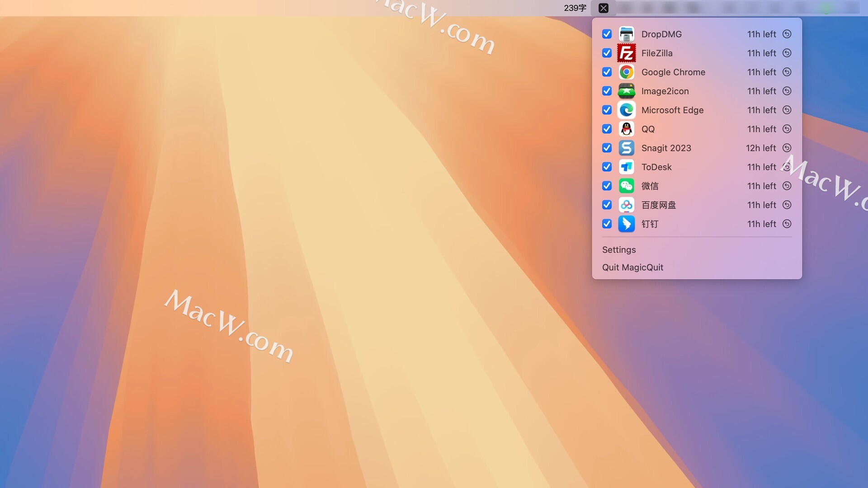Reset the timer for Google Chrome

[x=787, y=72]
